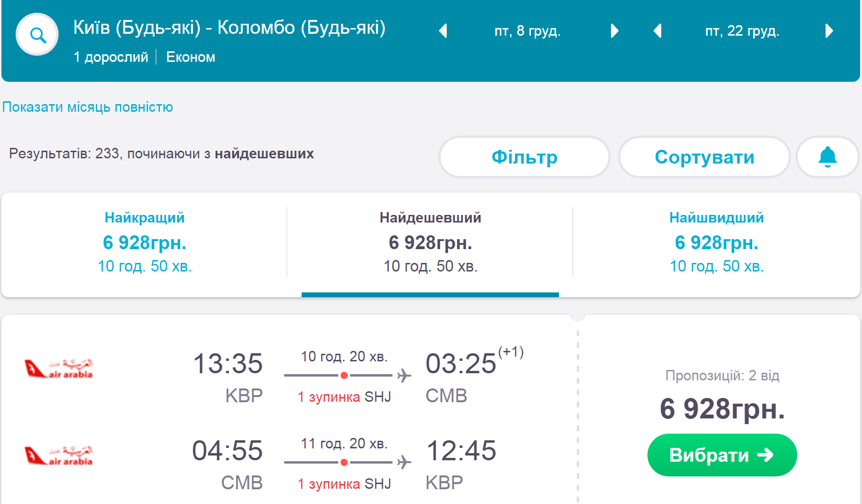The height and width of the screenshot is (504, 862).
Task: Go to previous departure date
Action: pyautogui.click(x=443, y=31)
